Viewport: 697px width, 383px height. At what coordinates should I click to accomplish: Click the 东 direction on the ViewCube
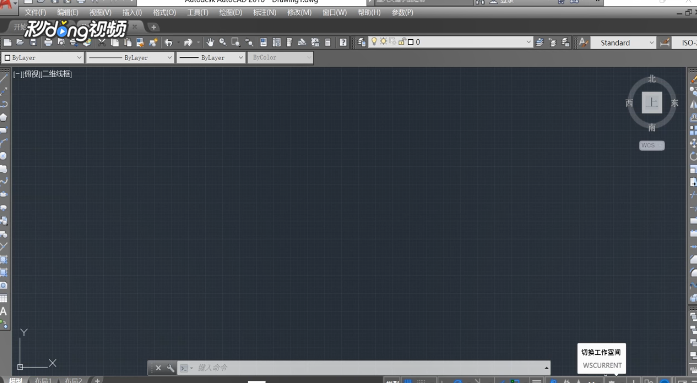(675, 103)
